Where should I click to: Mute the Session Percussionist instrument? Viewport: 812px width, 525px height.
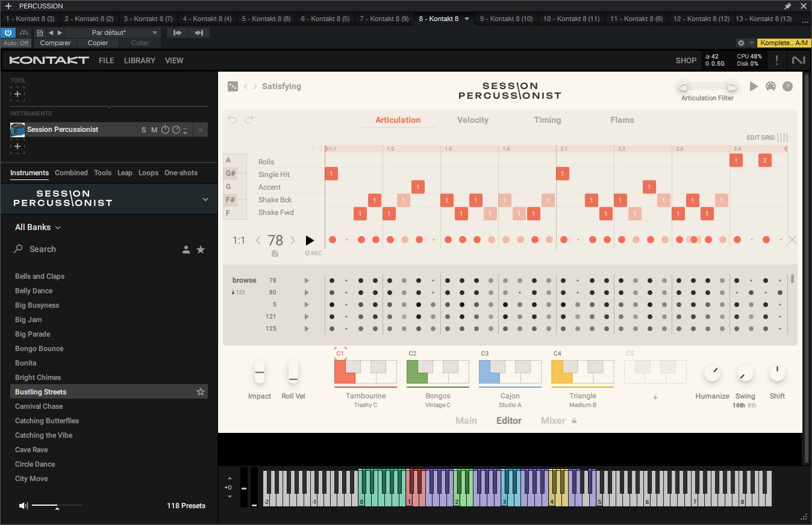pos(154,130)
